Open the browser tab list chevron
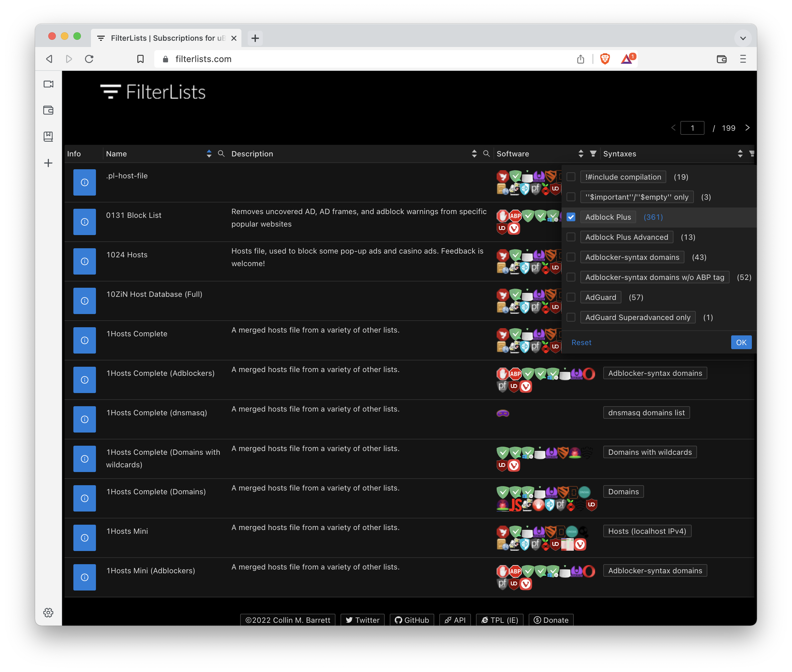 click(x=742, y=38)
